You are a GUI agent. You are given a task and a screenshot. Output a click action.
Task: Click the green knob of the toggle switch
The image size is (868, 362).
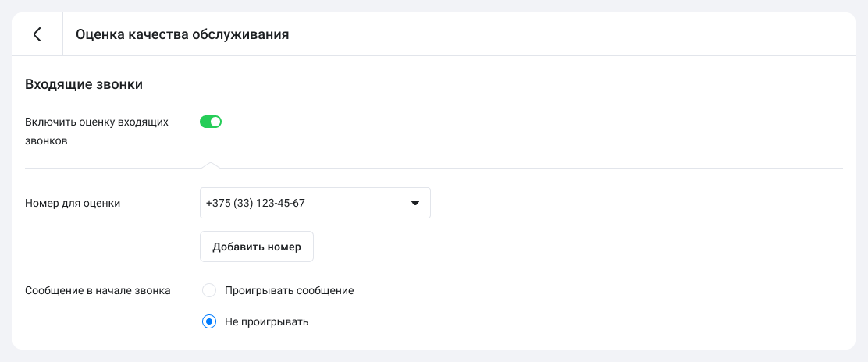click(x=216, y=122)
